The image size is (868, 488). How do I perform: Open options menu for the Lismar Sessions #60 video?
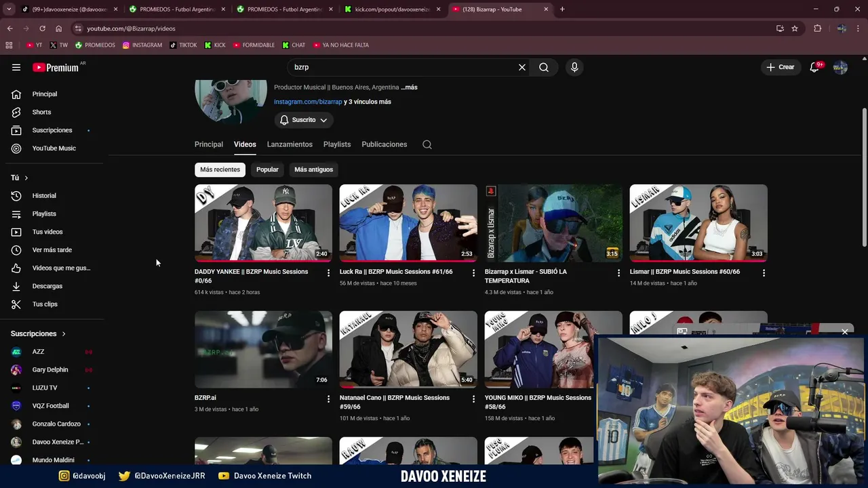click(764, 273)
